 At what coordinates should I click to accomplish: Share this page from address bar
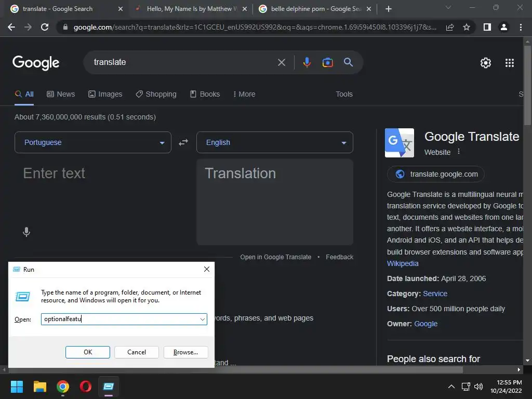pyautogui.click(x=450, y=27)
